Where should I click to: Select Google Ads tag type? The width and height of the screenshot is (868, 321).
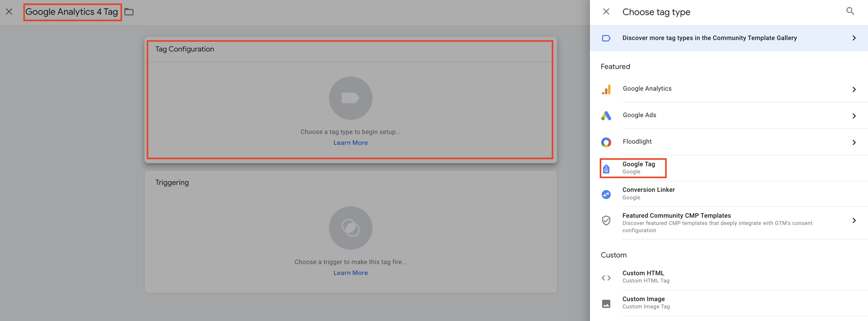(x=729, y=115)
